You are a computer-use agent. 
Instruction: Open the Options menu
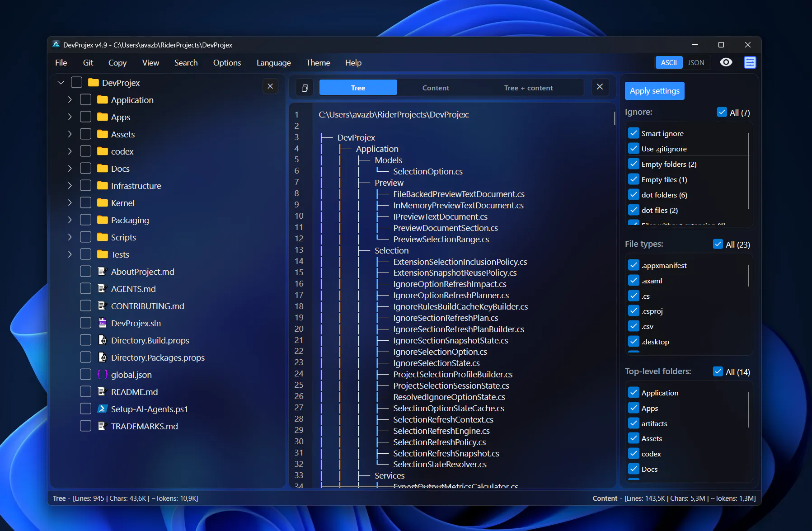(227, 62)
